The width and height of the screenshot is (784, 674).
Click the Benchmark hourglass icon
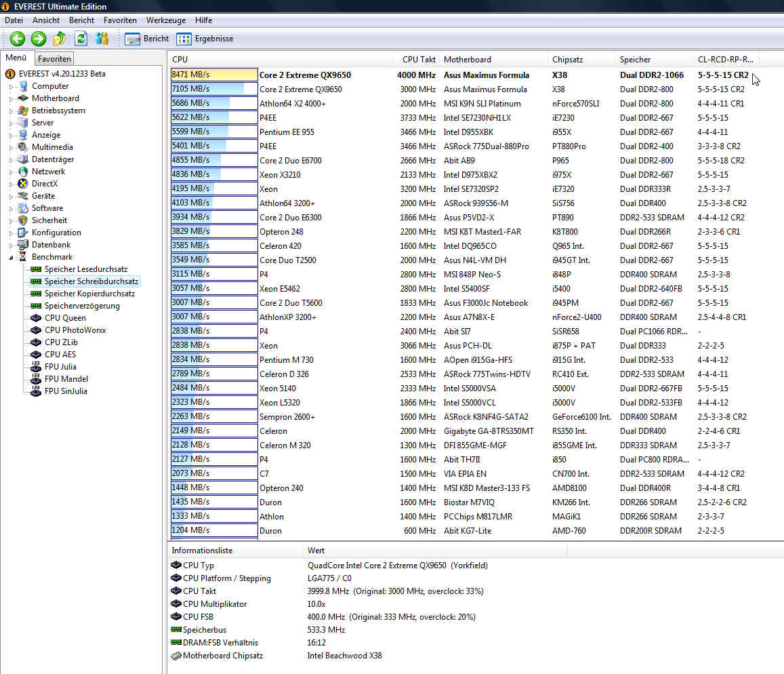[22, 257]
